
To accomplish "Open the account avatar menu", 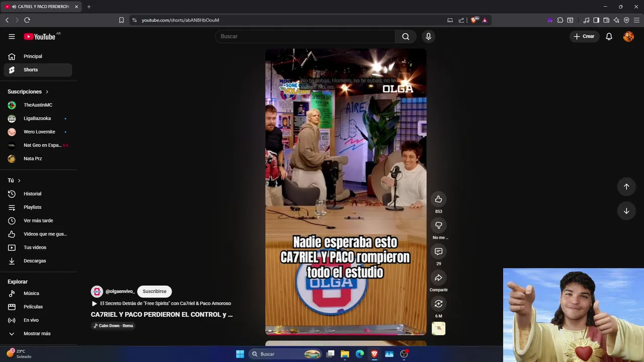I will (628, 36).
